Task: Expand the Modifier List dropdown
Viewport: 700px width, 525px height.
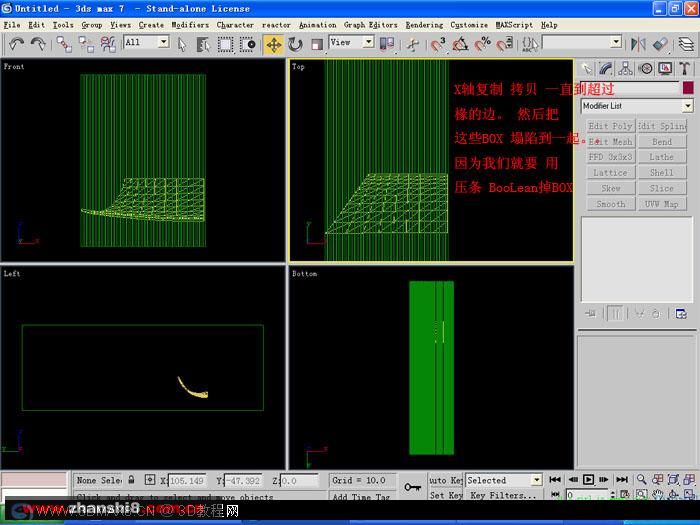Action: [637, 106]
